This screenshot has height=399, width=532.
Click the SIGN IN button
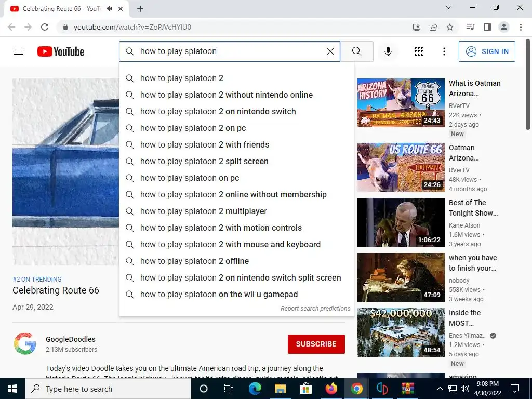pos(487,51)
